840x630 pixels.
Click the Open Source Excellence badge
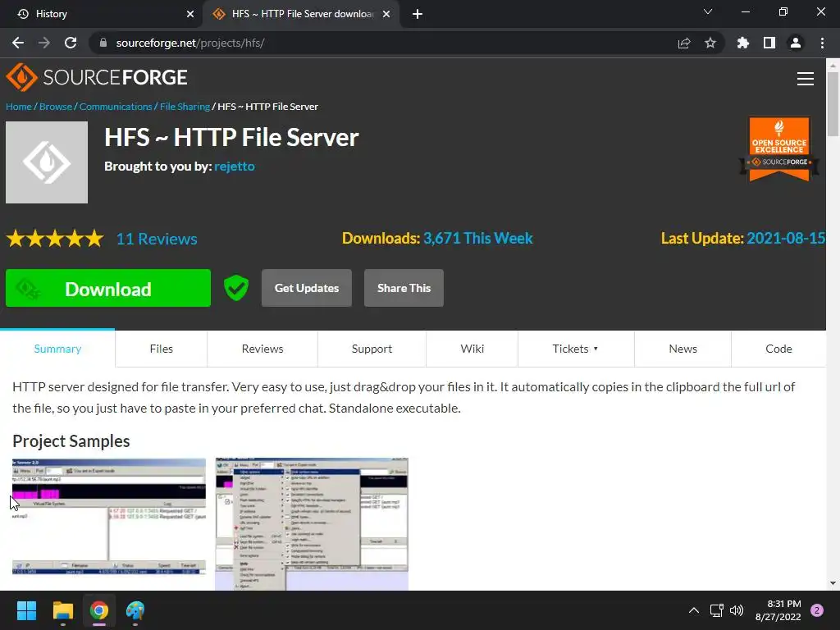pos(779,148)
